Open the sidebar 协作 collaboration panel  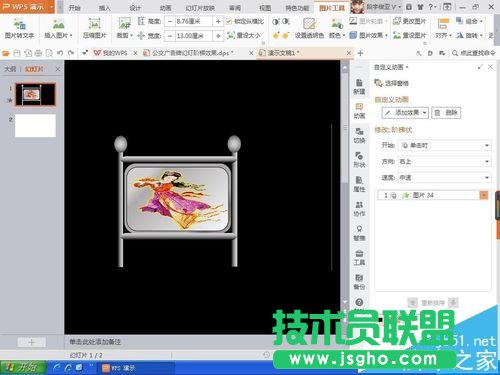coord(359,209)
